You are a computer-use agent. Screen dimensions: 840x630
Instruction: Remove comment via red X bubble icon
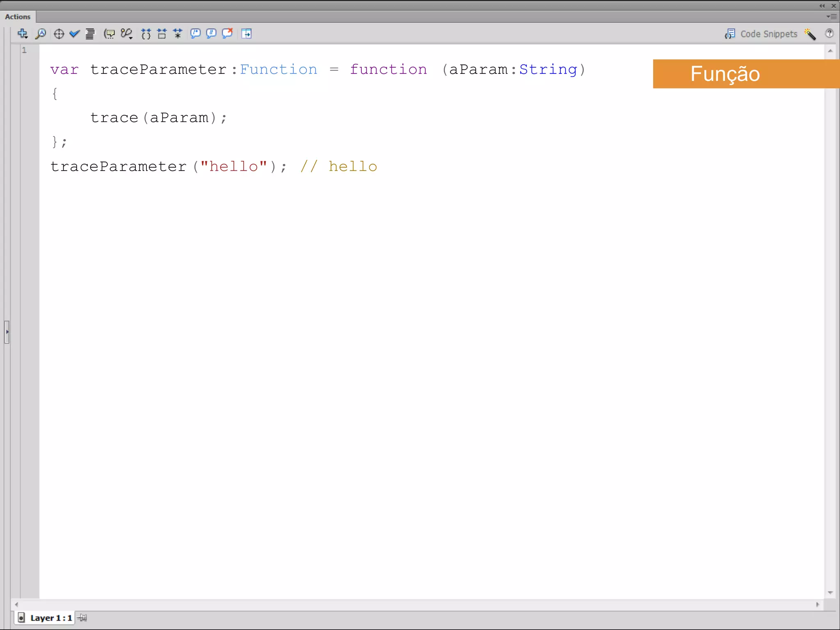click(227, 34)
